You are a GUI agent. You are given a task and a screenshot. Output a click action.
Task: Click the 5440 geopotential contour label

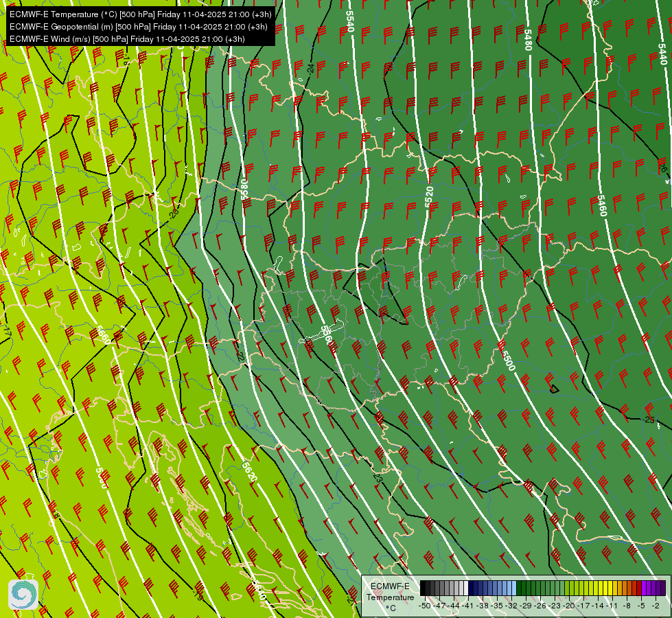click(x=662, y=54)
